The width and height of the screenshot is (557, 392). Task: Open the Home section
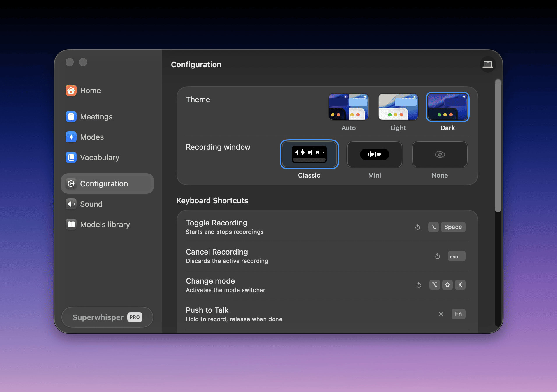[107, 91]
